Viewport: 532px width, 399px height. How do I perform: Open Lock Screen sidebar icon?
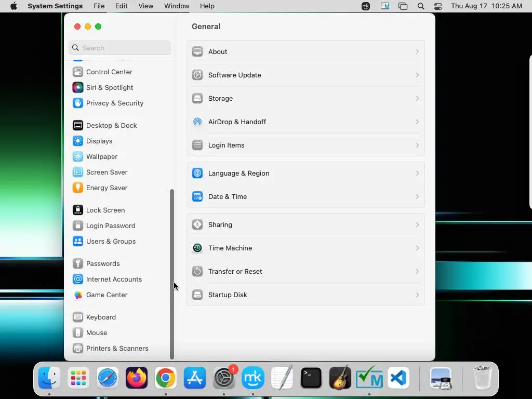[78, 210]
